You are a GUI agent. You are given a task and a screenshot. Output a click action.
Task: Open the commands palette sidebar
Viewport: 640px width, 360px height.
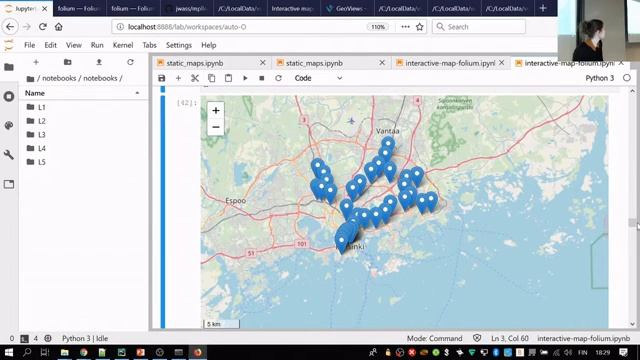pos(9,125)
